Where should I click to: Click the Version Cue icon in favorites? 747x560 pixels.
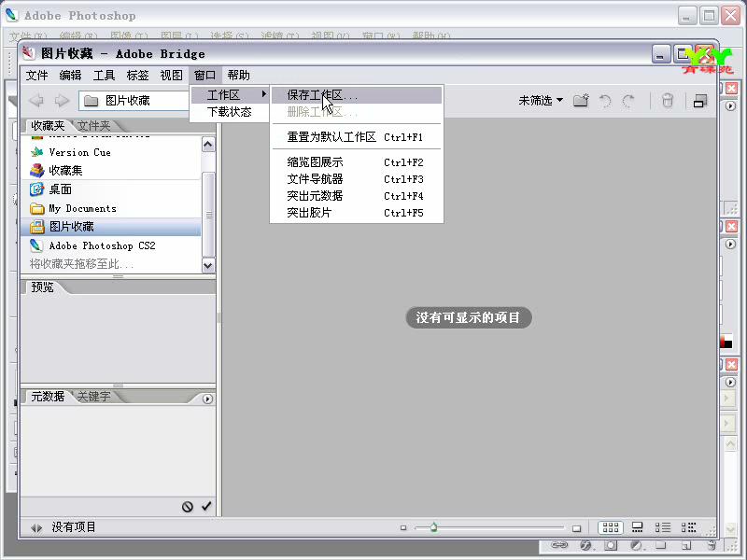(x=36, y=152)
